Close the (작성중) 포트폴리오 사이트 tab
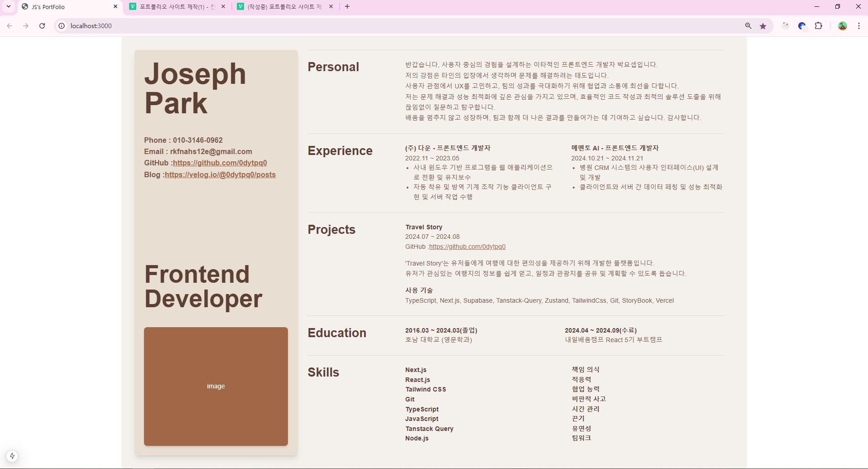868x469 pixels. (331, 6)
